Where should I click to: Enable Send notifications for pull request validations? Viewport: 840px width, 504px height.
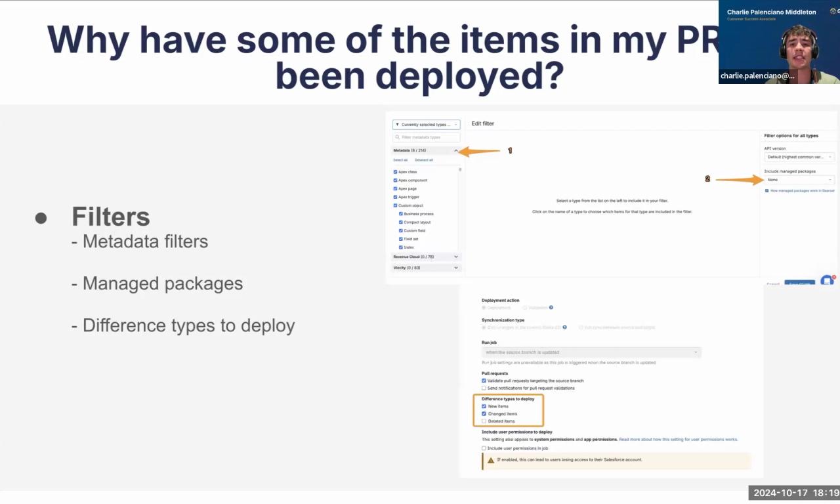(x=484, y=388)
